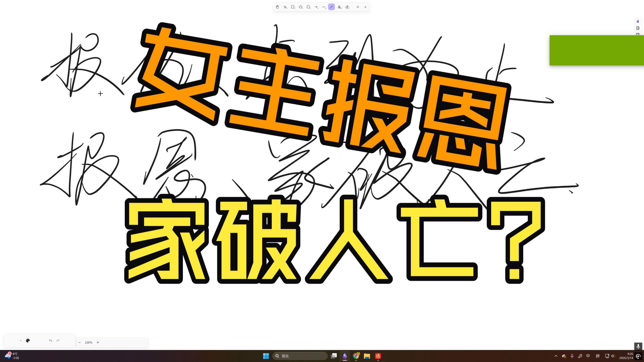Activate the Arrow connector tool
Image resolution: width=644 pixels, height=362 pixels.
(x=316, y=7)
